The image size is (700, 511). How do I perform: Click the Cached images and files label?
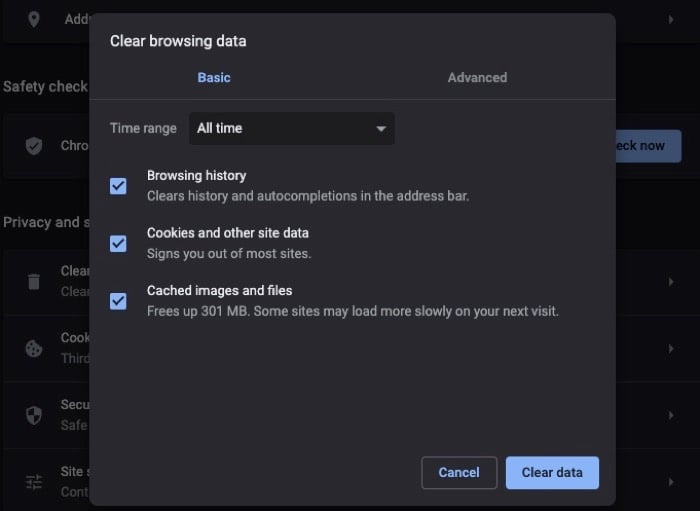220,291
